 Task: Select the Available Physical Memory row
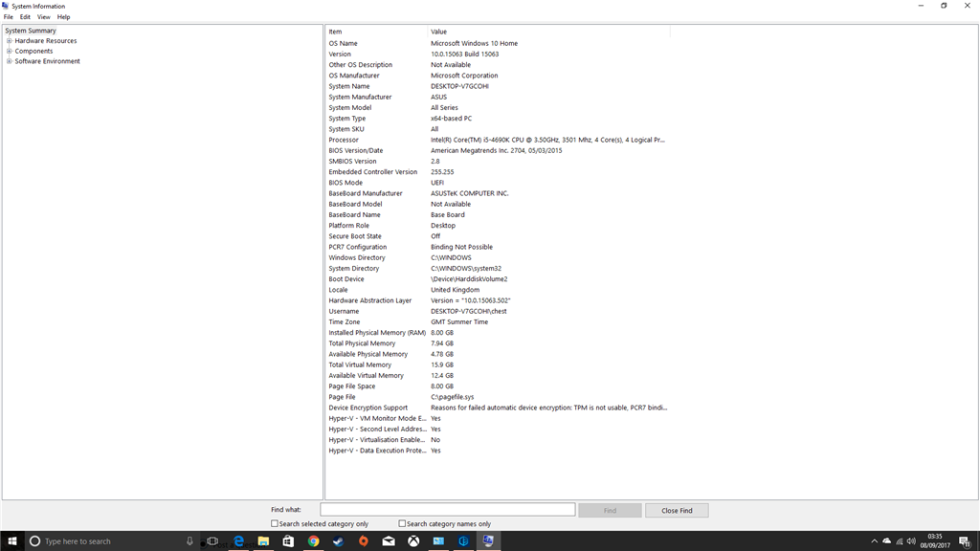coord(498,354)
